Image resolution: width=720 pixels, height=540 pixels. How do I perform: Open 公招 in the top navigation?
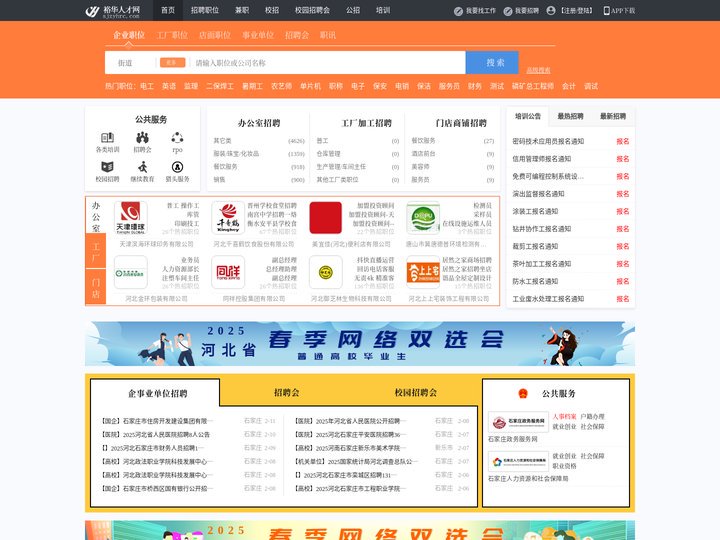pyautogui.click(x=353, y=10)
